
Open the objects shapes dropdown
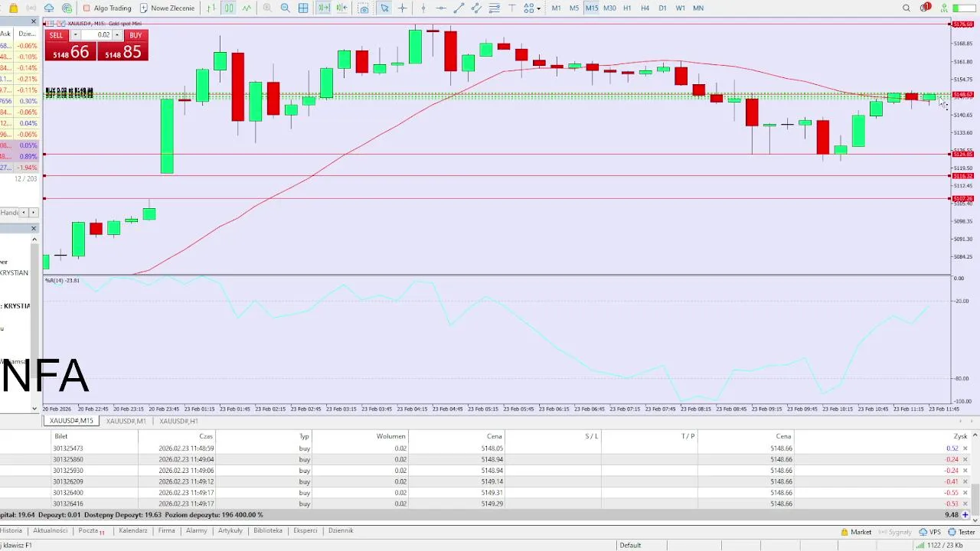click(532, 8)
